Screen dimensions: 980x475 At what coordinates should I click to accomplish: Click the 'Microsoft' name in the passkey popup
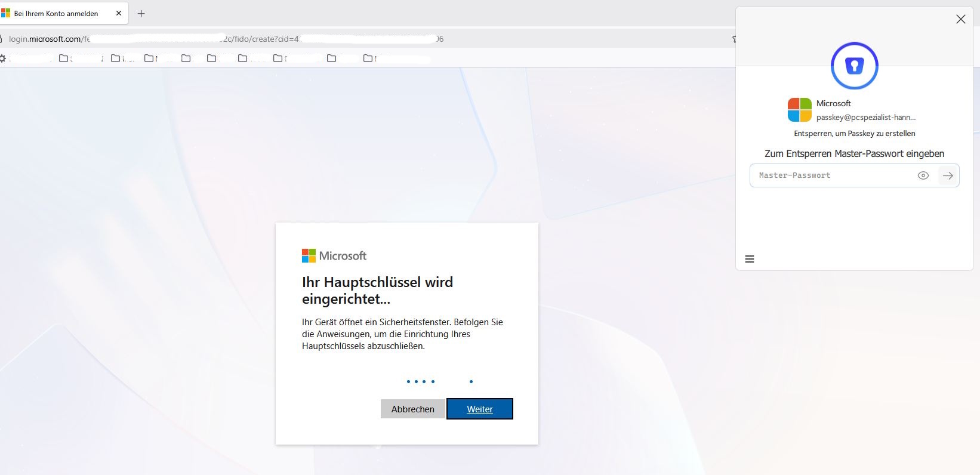coord(834,103)
